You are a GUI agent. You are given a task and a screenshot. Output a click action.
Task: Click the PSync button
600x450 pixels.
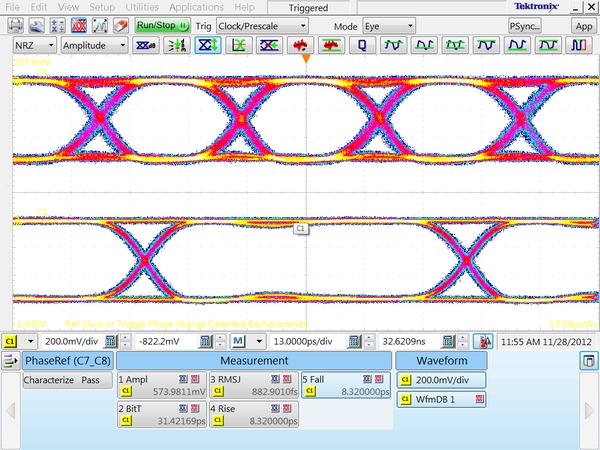pyautogui.click(x=526, y=26)
